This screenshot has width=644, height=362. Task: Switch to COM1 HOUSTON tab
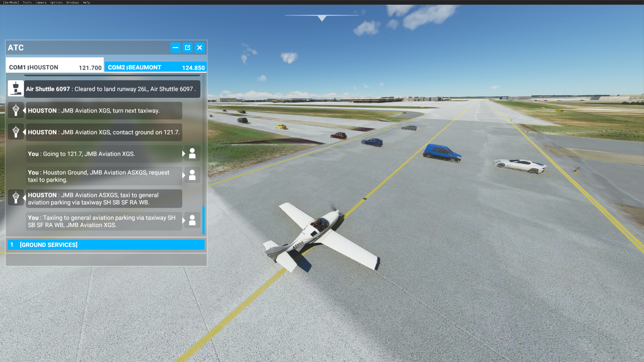tap(55, 67)
